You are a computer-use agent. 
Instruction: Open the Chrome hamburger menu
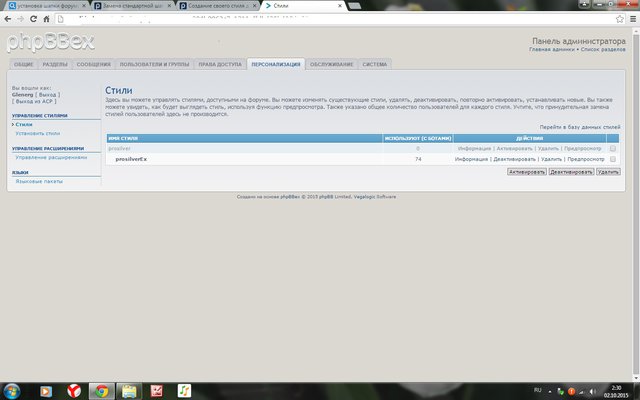[x=633, y=19]
